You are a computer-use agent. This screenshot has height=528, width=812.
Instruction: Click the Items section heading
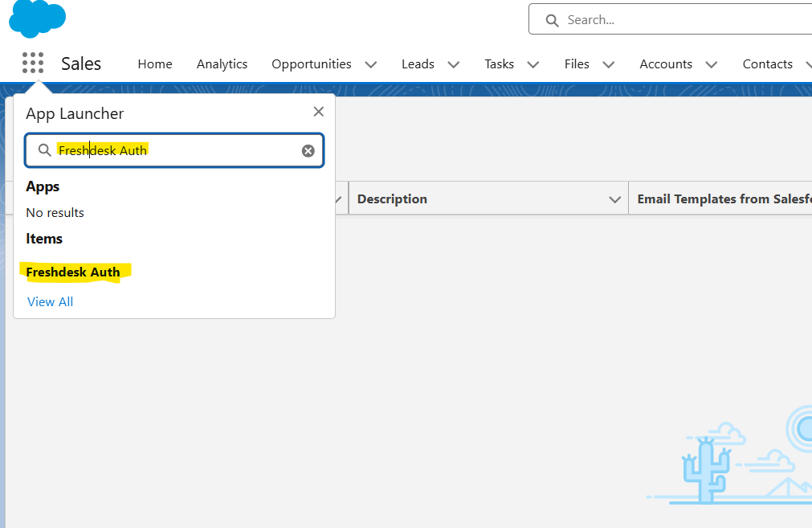(x=44, y=239)
